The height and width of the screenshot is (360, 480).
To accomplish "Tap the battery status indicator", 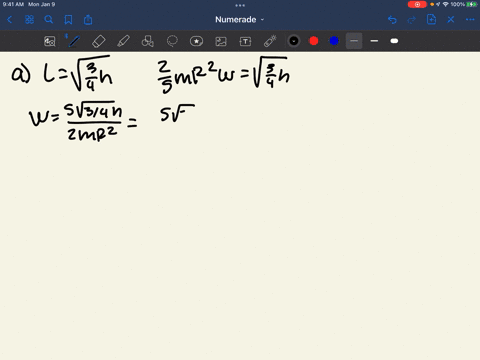I will 472,4.
